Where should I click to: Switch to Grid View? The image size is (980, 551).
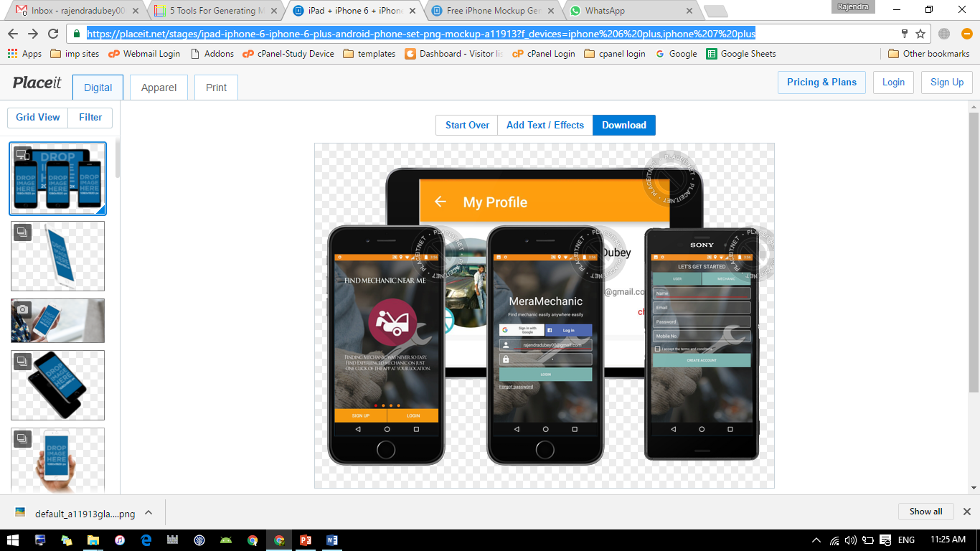pyautogui.click(x=38, y=117)
